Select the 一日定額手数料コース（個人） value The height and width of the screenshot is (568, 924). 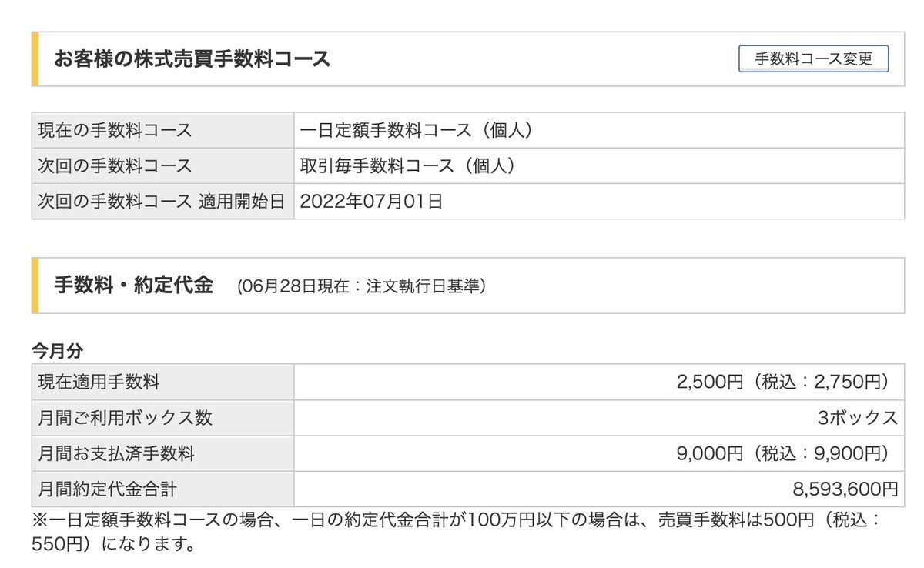click(417, 130)
